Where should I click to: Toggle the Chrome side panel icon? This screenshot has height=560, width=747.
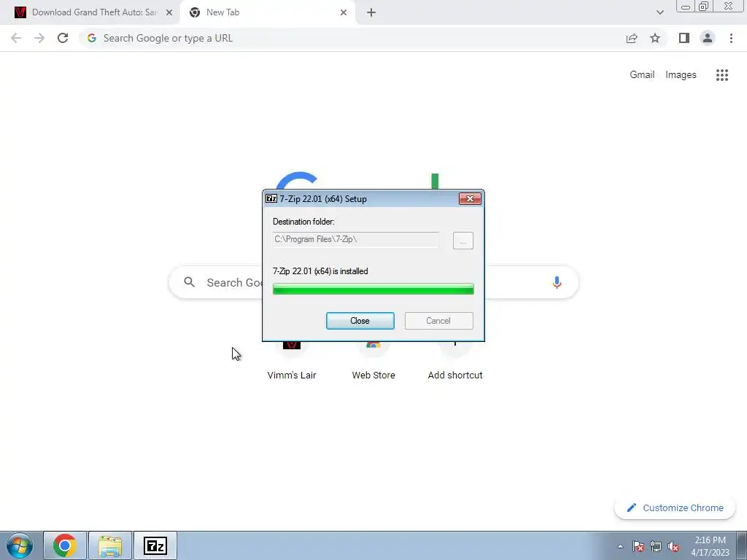(x=684, y=38)
